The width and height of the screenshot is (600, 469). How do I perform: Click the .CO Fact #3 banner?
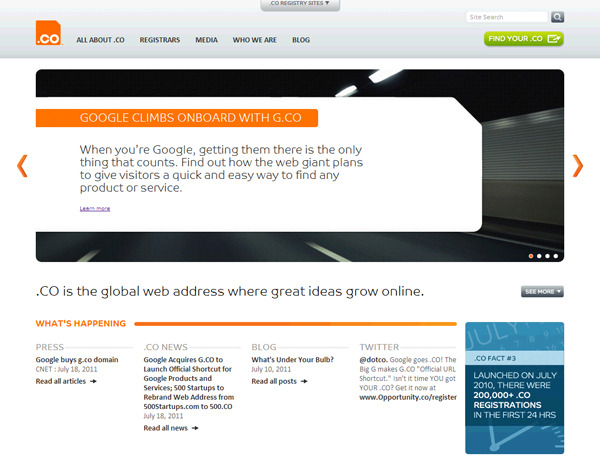pyautogui.click(x=515, y=388)
